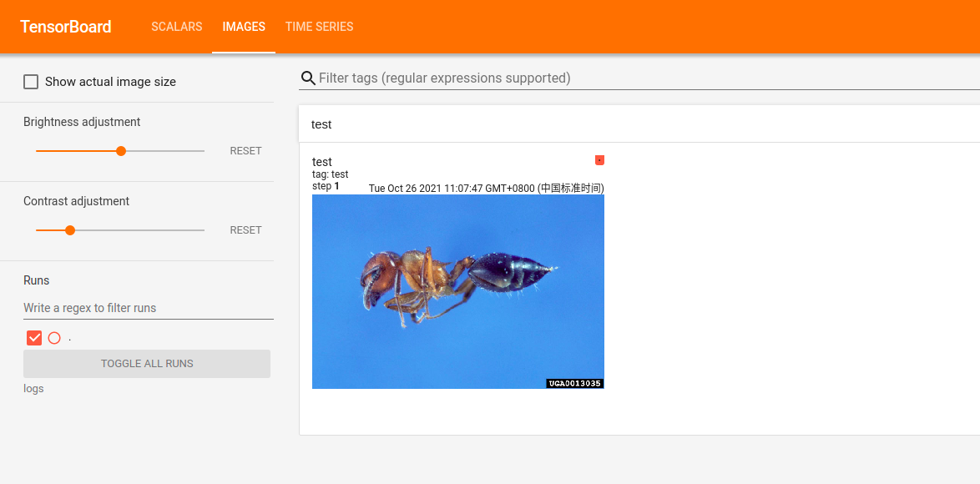Collapse the test tag group header

(x=639, y=124)
